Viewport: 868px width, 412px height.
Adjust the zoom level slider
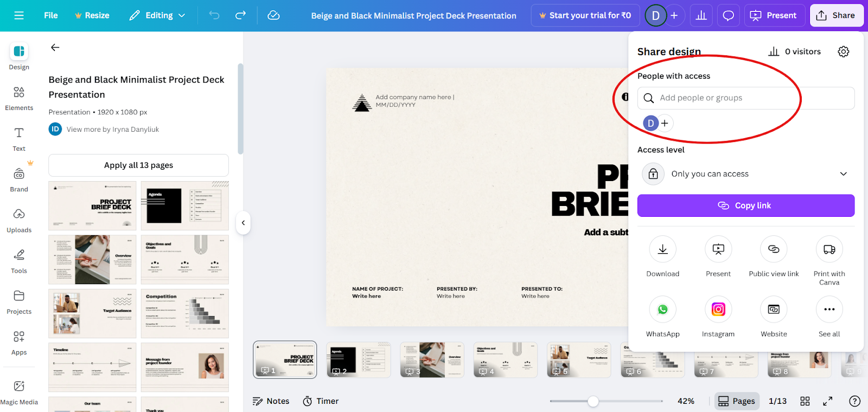(593, 401)
